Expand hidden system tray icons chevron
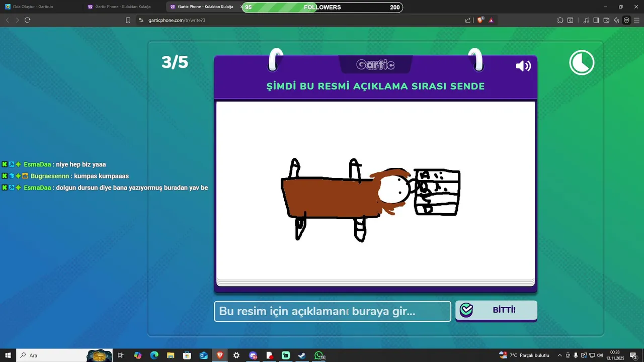 coord(559,355)
